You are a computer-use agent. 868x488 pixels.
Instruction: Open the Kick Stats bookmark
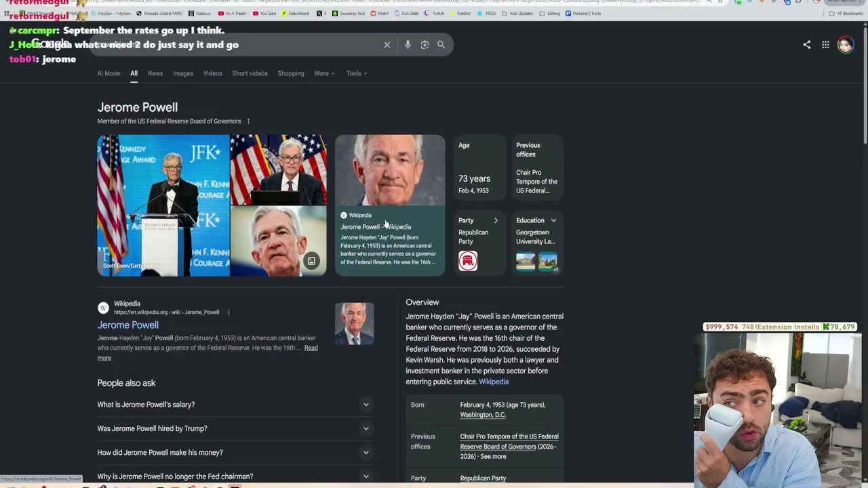point(407,14)
